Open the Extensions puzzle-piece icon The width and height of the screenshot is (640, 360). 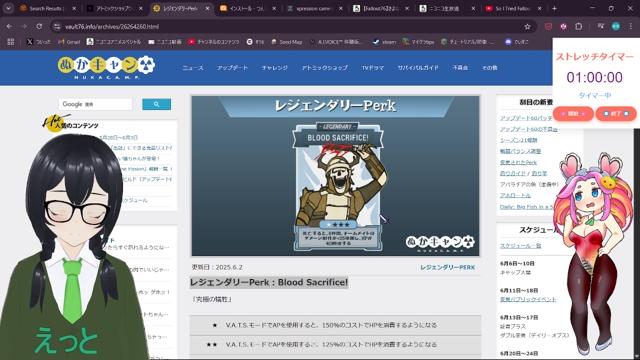coord(579,27)
